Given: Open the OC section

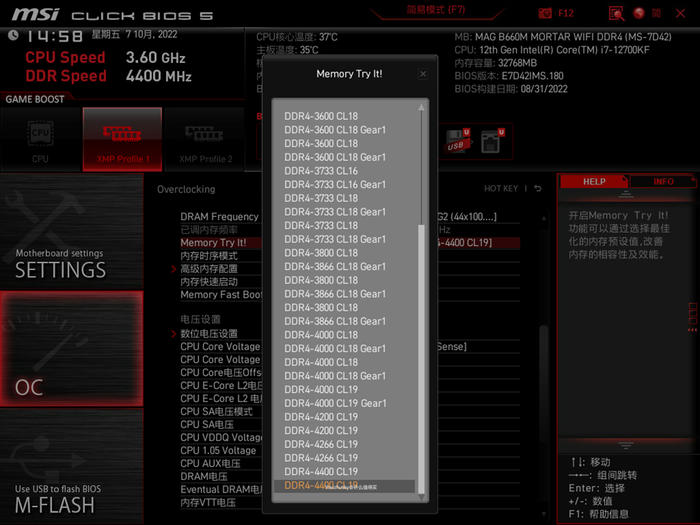Looking at the screenshot, I should tap(72, 349).
